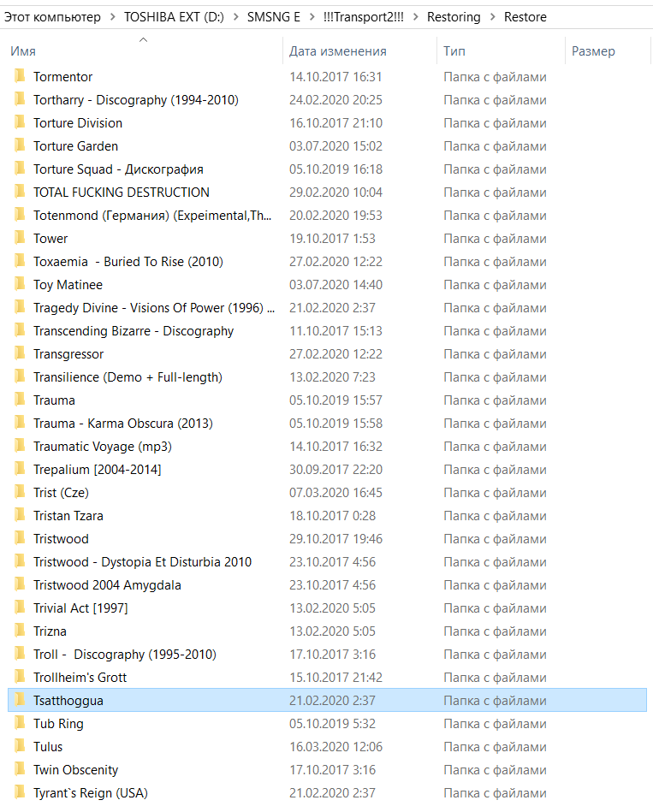This screenshot has width=653, height=812.
Task: Navigate to SMSNG E breadcrumb
Action: [x=273, y=17]
